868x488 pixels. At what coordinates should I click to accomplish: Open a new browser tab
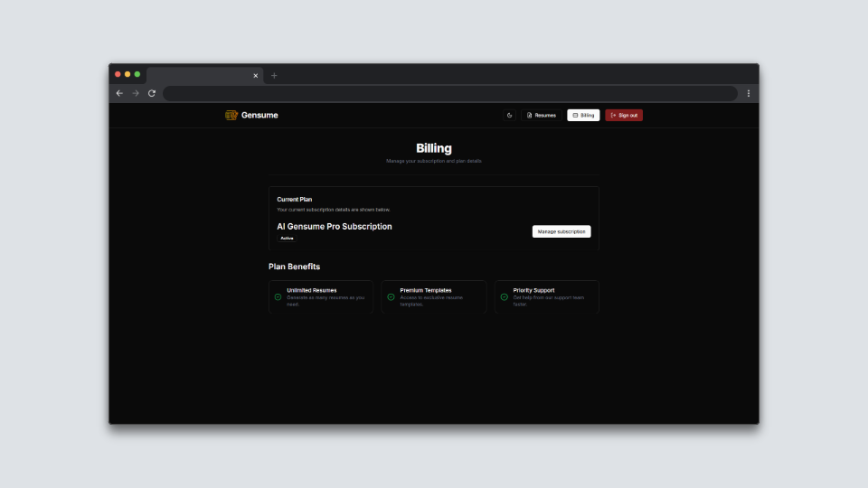[274, 76]
